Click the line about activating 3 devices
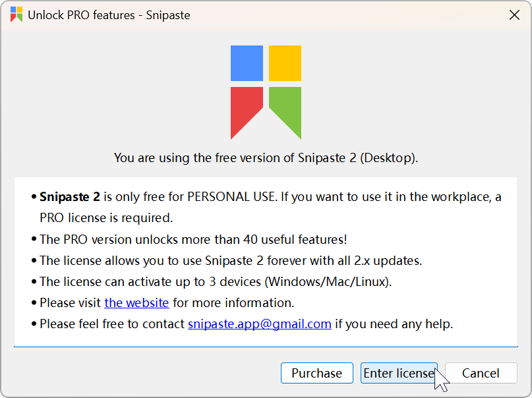This screenshot has height=398, width=532. [216, 281]
